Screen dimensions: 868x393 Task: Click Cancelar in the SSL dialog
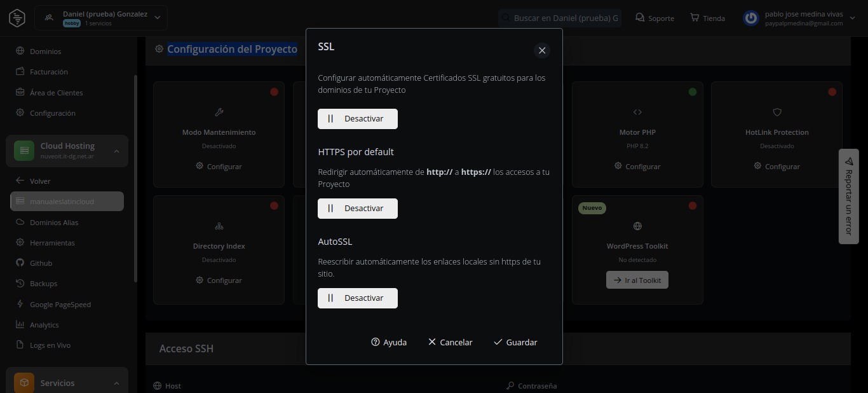tap(450, 342)
